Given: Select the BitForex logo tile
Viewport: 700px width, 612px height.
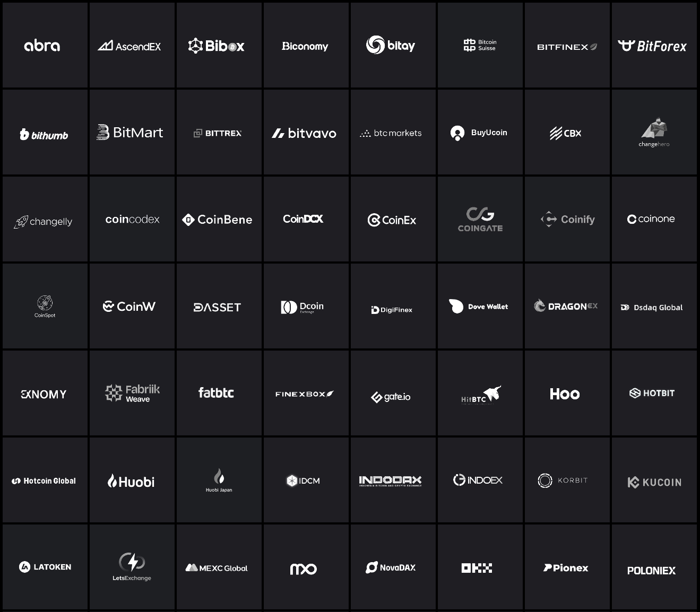Looking at the screenshot, I should click(x=654, y=45).
